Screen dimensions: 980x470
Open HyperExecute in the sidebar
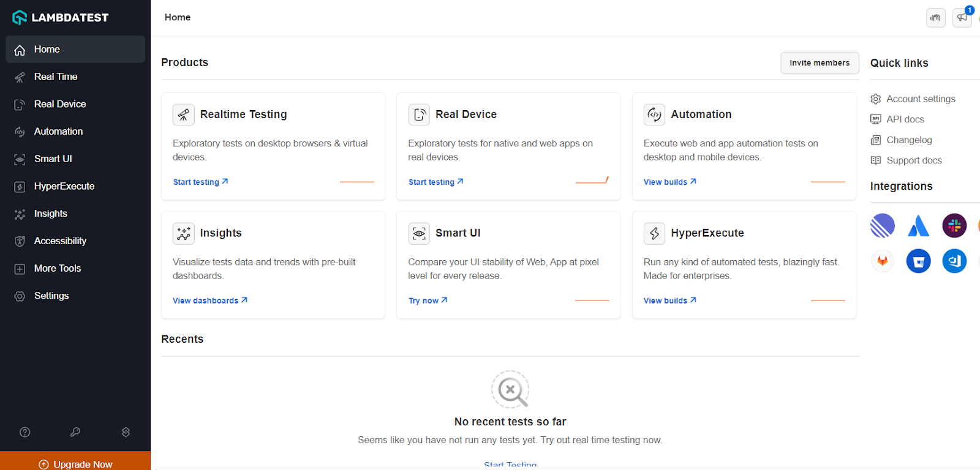point(75,186)
